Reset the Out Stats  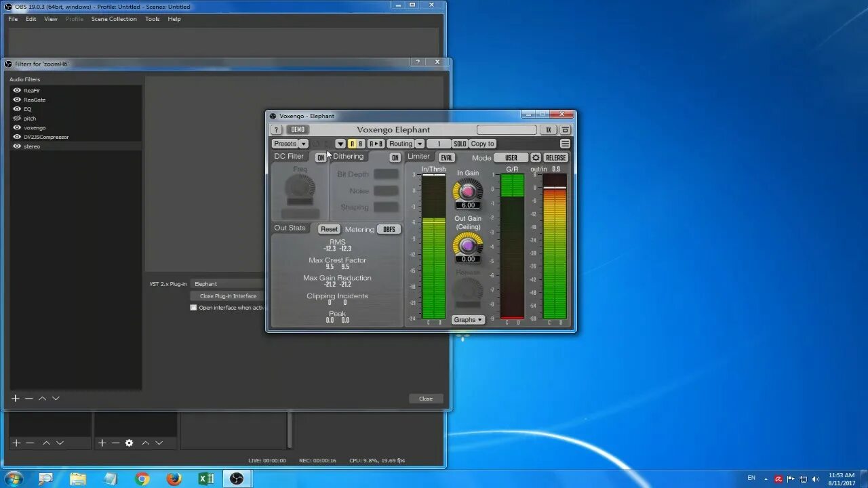coord(329,229)
